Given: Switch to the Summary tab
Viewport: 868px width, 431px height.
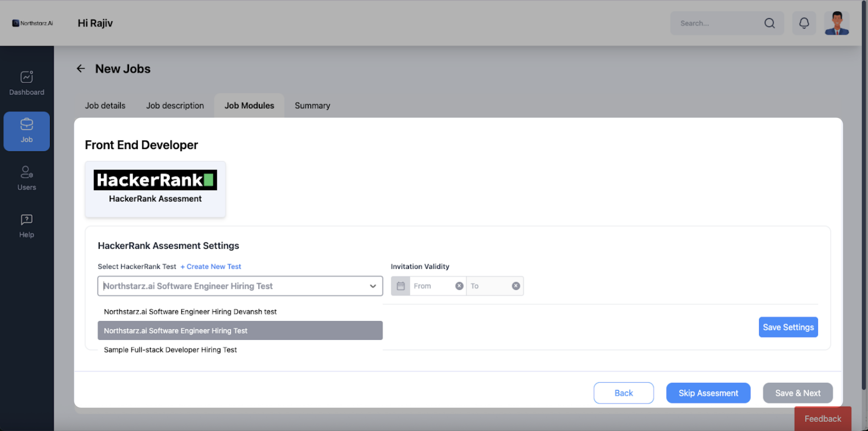Looking at the screenshot, I should (312, 105).
